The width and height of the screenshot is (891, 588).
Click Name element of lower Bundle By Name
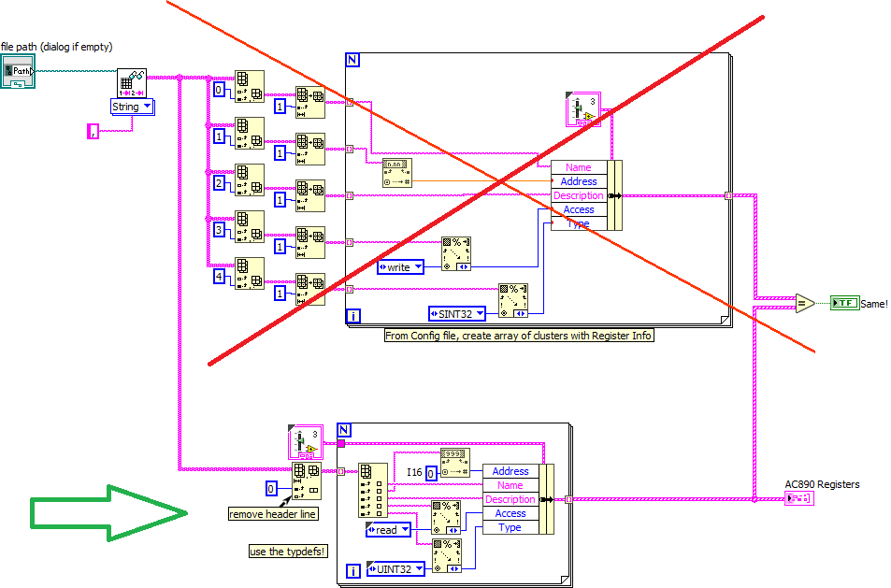510,485
